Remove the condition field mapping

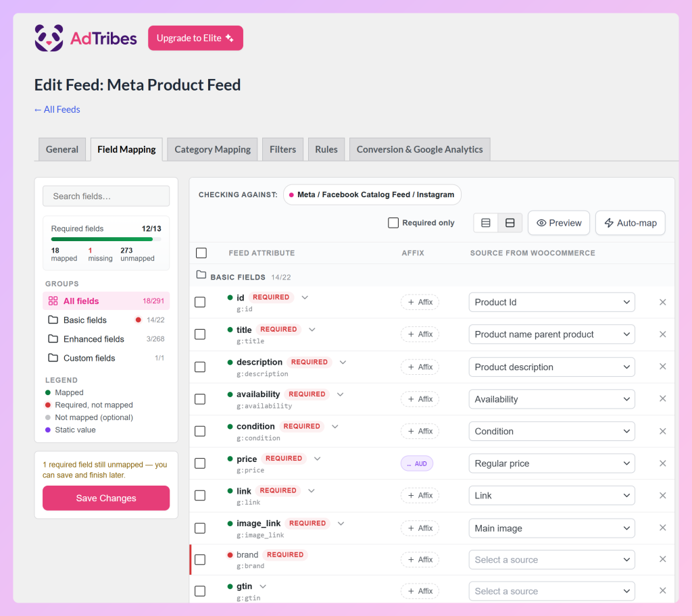click(x=662, y=431)
